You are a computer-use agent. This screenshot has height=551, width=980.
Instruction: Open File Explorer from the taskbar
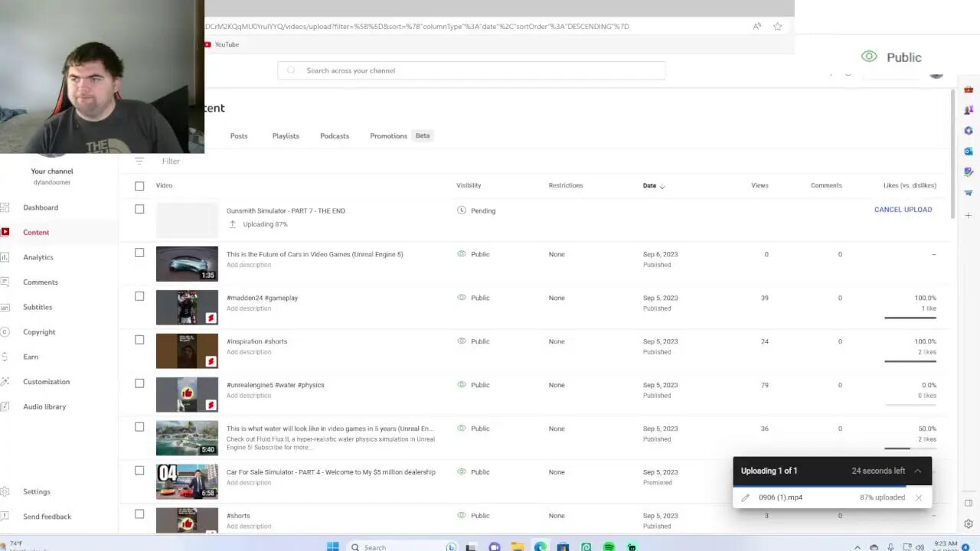[x=518, y=546]
